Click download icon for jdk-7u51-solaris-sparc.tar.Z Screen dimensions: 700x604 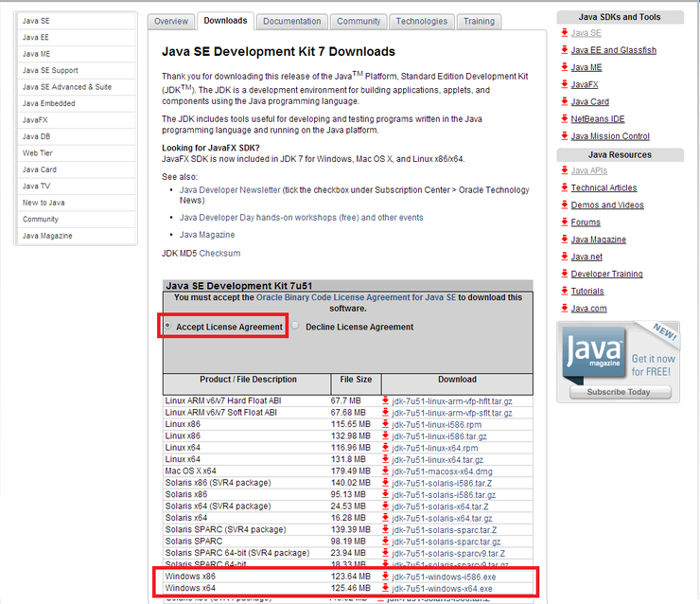[x=385, y=529]
